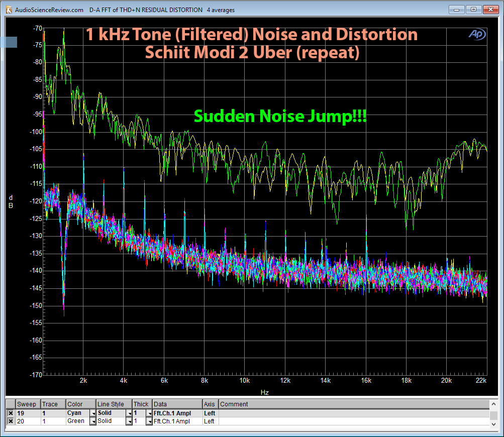This screenshot has width=504, height=437.
Task: Open Thick dropdown for sweep 19
Action: 149,413
